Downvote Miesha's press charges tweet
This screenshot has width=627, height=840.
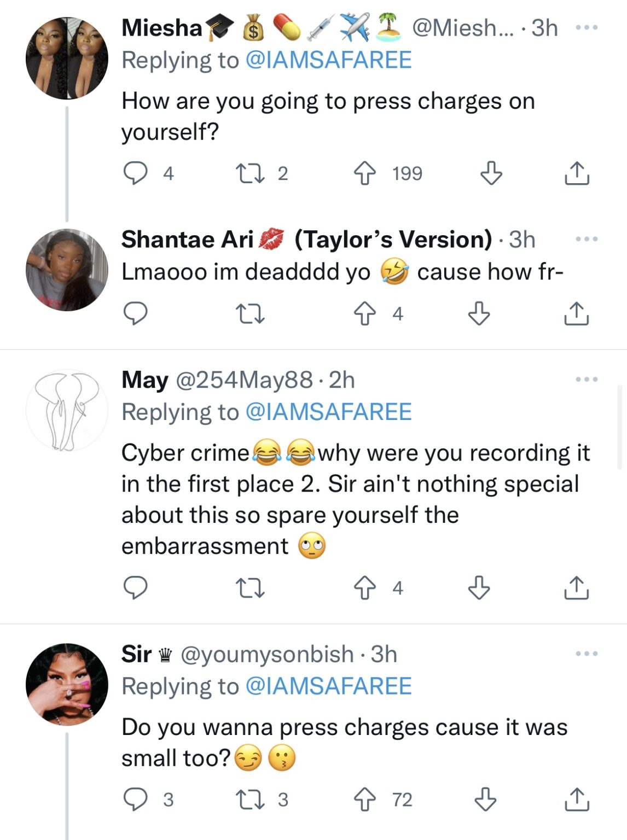pyautogui.click(x=491, y=173)
